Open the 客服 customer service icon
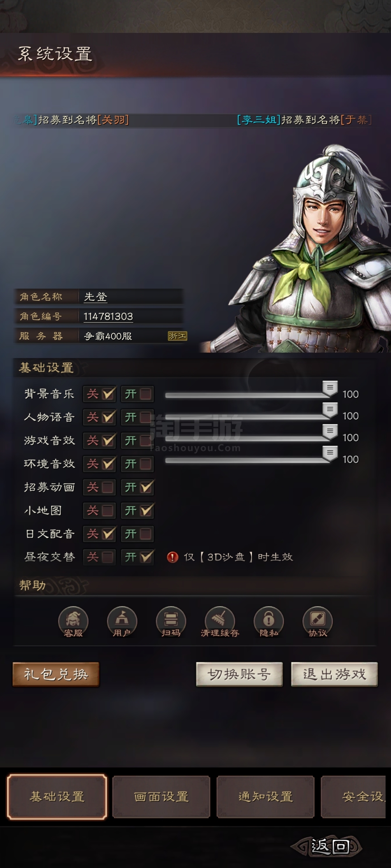Screen dimensions: 391x868 73,621
